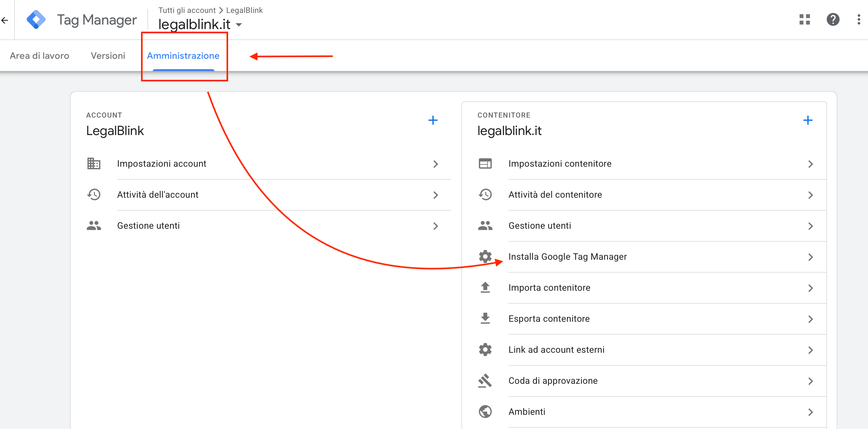The image size is (868, 429).
Task: Click the container Gestione utenti people icon
Action: 485,225
